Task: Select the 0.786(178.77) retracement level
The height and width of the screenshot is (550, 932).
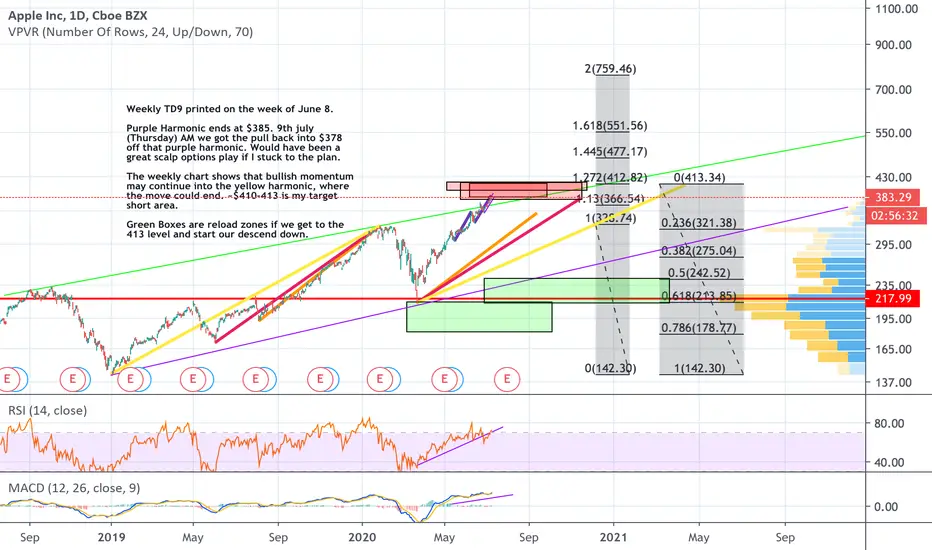Action: (699, 328)
